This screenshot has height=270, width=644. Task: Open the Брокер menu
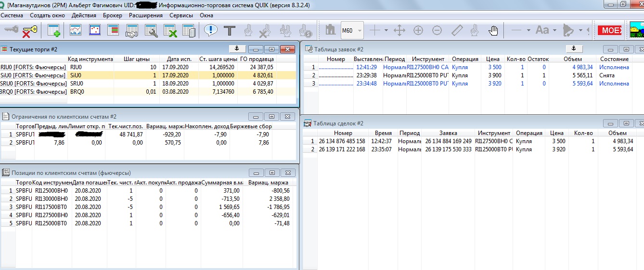coord(113,15)
